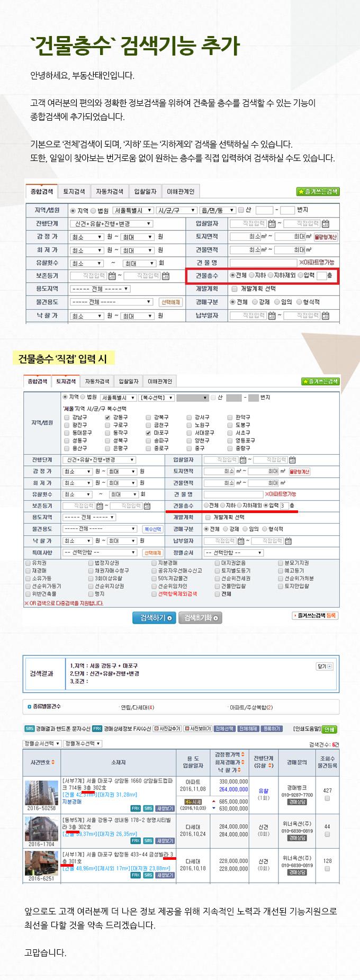This screenshot has width=360, height=980.
Task: Click the green 즐겨쓰는검색 star button in top panel
Action: click(x=318, y=192)
